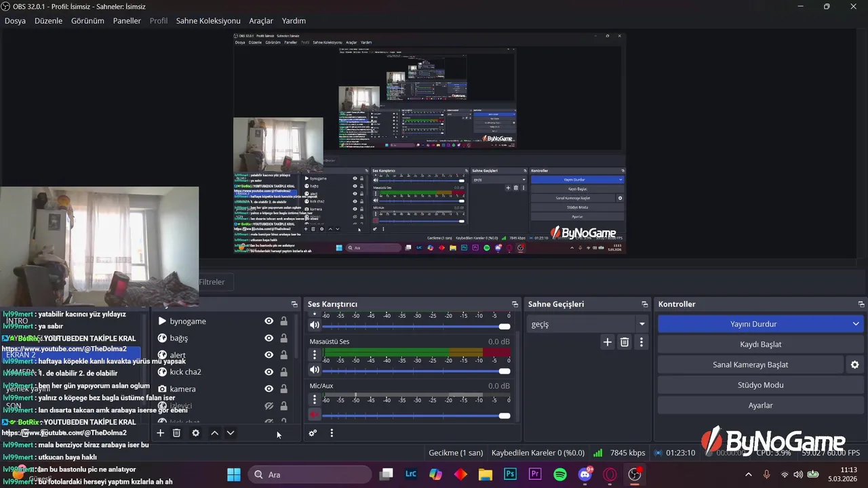Hide the bağış source
The height and width of the screenshot is (488, 868).
point(269,338)
